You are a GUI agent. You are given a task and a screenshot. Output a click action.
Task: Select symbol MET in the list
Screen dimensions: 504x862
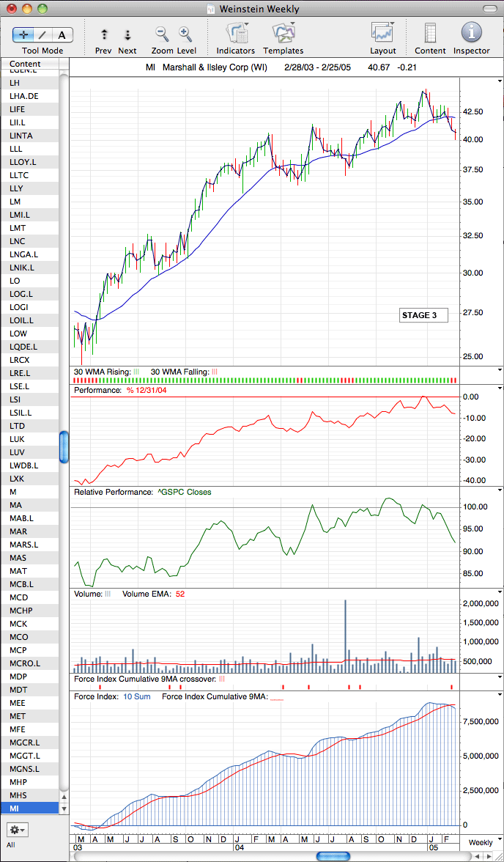30,715
